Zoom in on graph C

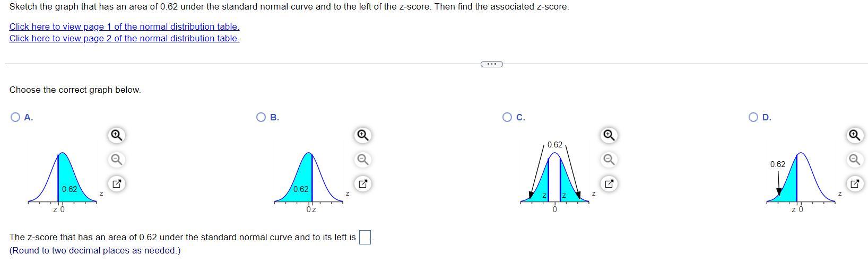(x=609, y=135)
